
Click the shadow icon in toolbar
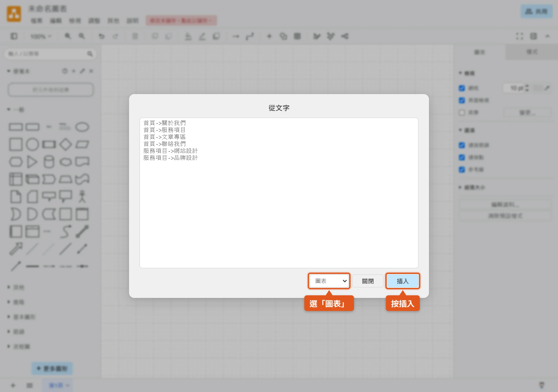[216, 36]
